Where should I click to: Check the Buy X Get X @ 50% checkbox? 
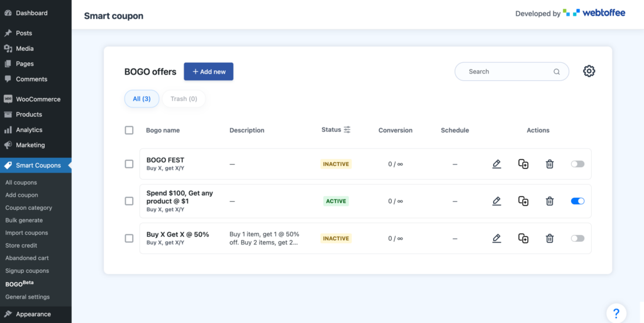point(129,238)
